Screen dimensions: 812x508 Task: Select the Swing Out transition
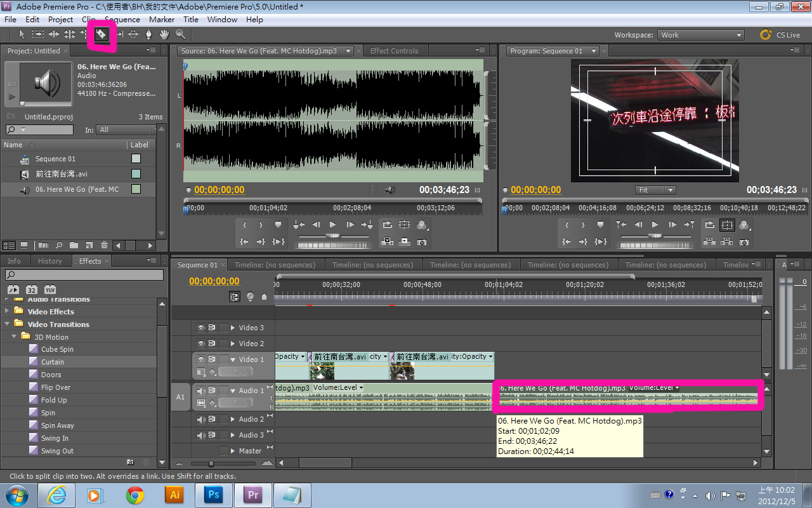point(57,451)
